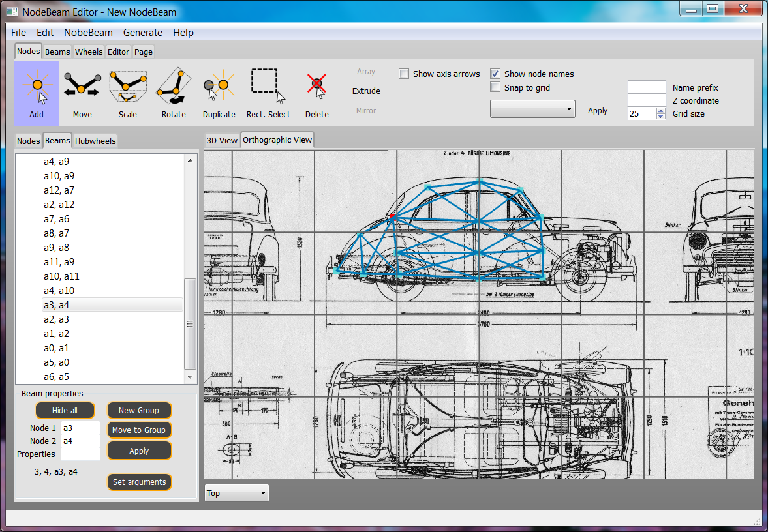The height and width of the screenshot is (532, 768).
Task: Uncheck Show node names checkbox
Action: click(495, 74)
